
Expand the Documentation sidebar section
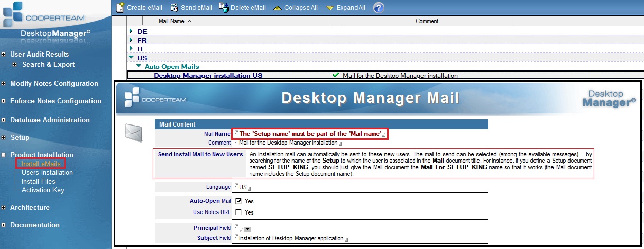pyautogui.click(x=4, y=225)
